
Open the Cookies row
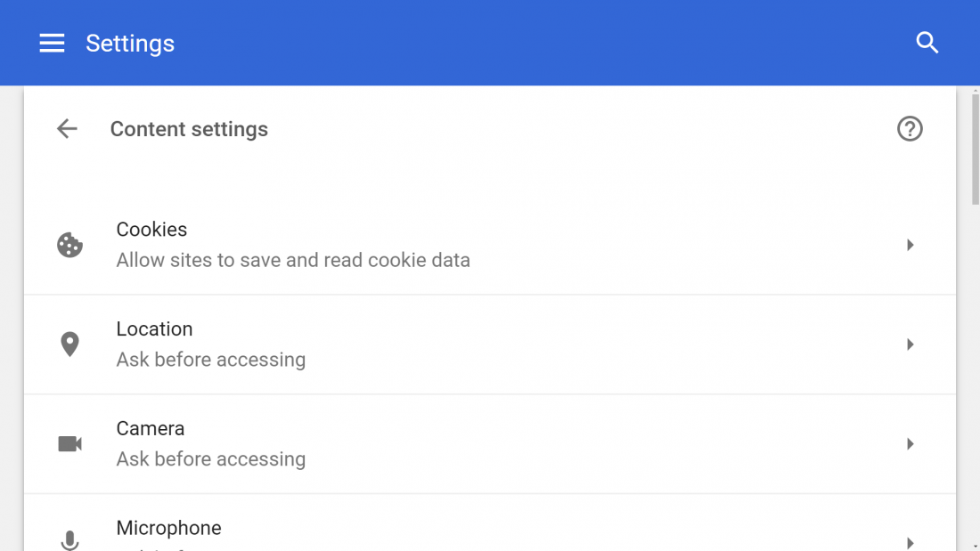490,245
